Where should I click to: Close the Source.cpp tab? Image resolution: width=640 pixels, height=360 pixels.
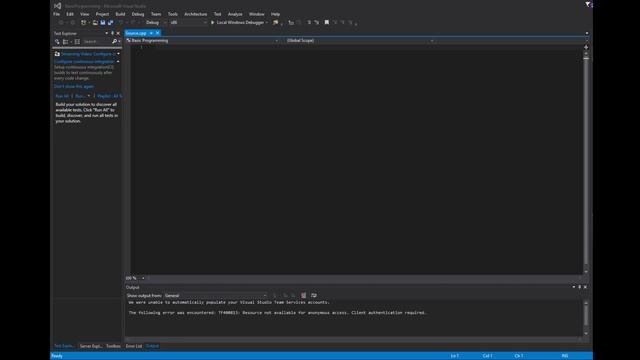pyautogui.click(x=158, y=33)
